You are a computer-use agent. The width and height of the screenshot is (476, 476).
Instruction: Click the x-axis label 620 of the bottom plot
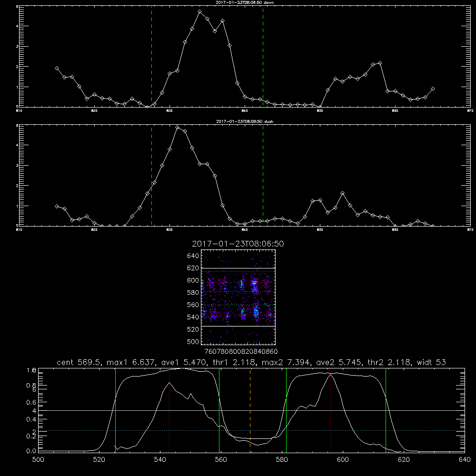[x=404, y=460]
